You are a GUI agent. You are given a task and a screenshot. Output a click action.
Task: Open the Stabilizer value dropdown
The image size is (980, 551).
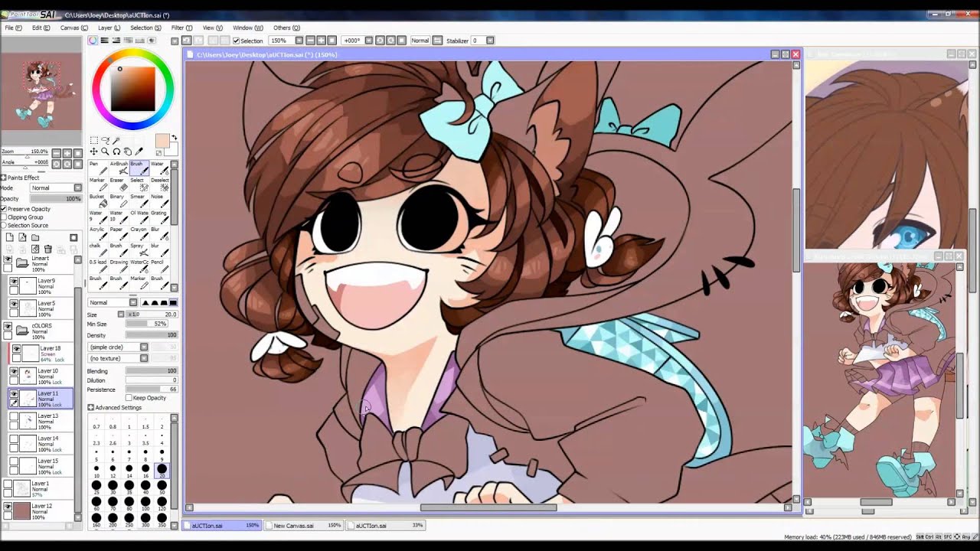click(490, 41)
